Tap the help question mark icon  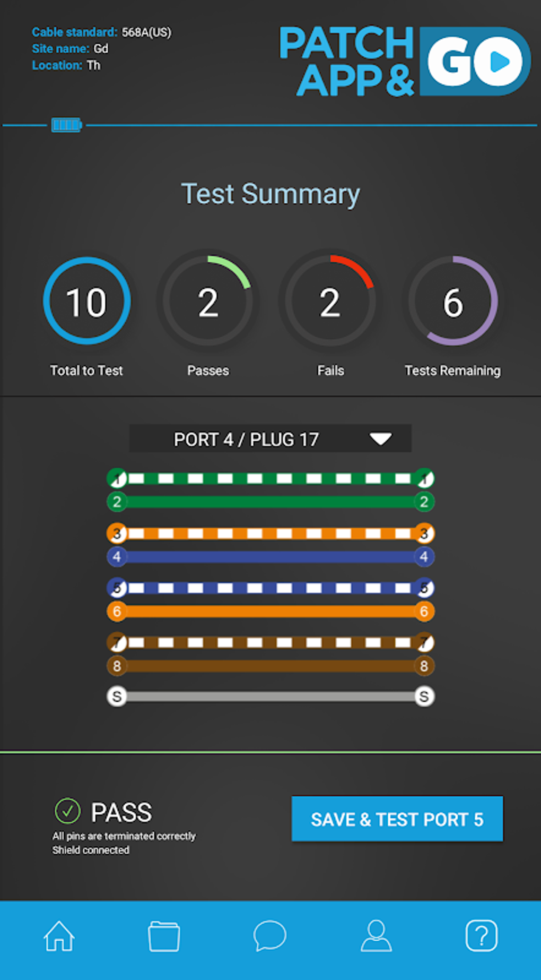[482, 935]
